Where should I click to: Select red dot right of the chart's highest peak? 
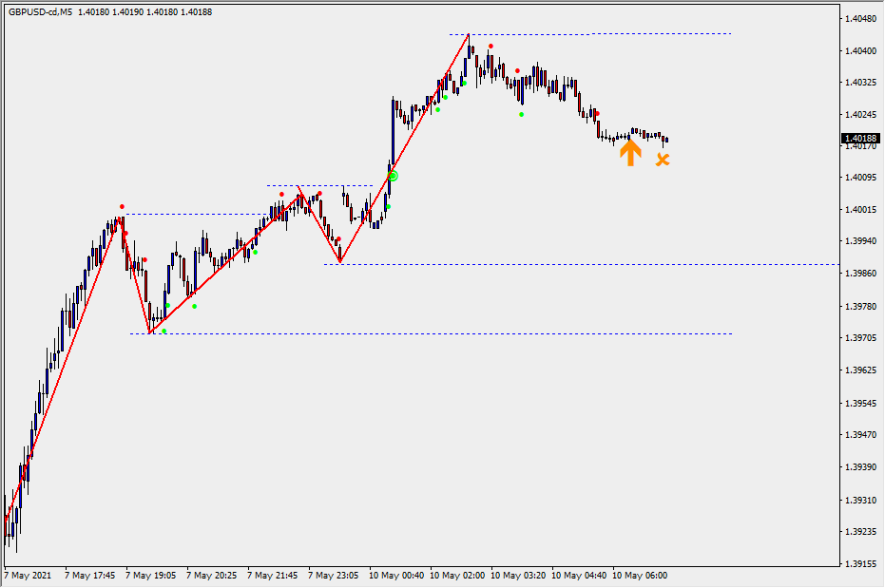[491, 46]
